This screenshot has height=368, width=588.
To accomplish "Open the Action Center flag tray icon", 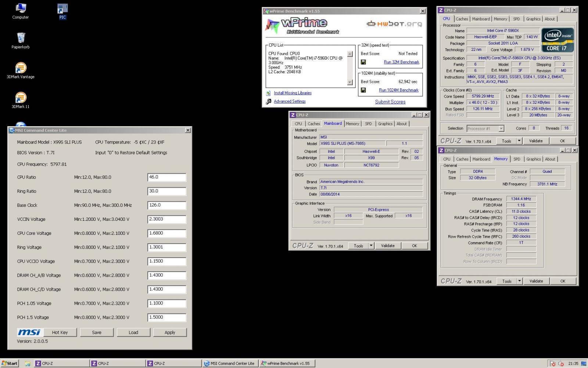I will pos(552,364).
